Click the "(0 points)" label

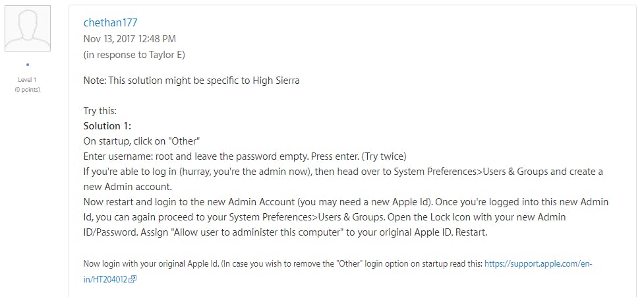pyautogui.click(x=27, y=89)
